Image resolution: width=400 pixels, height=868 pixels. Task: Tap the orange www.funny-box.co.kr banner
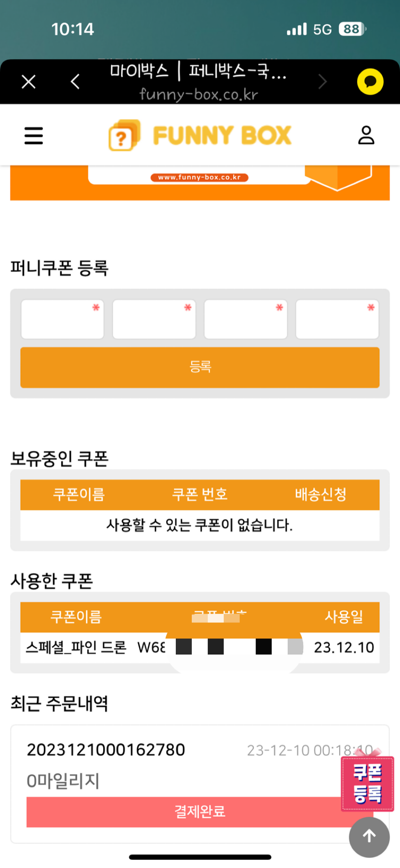(x=200, y=182)
